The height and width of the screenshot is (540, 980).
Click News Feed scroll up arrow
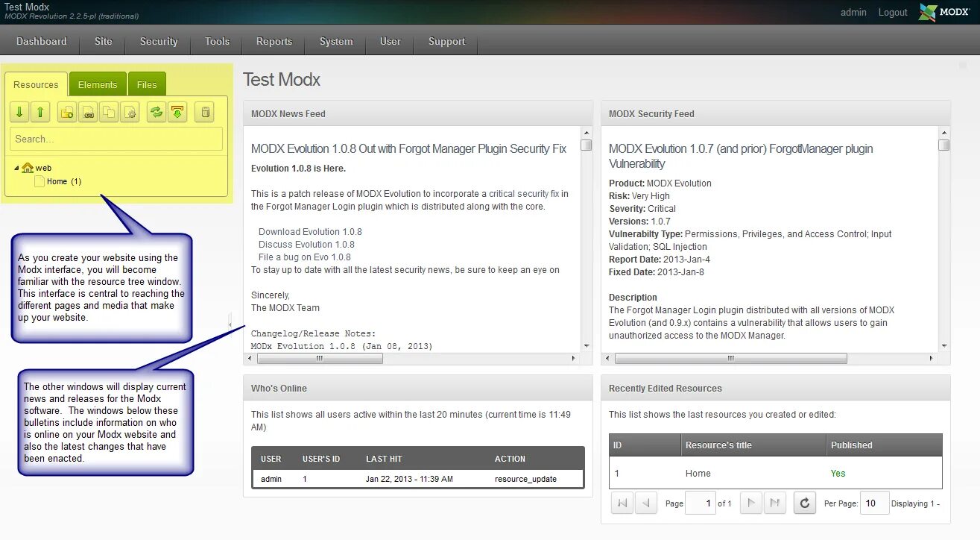pyautogui.click(x=587, y=132)
